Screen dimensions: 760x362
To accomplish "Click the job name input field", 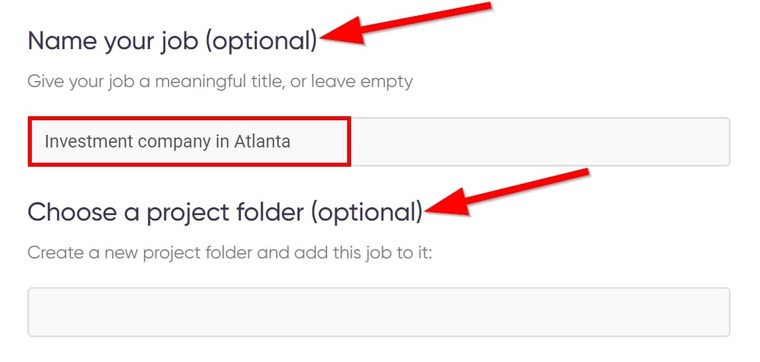I will point(379,142).
